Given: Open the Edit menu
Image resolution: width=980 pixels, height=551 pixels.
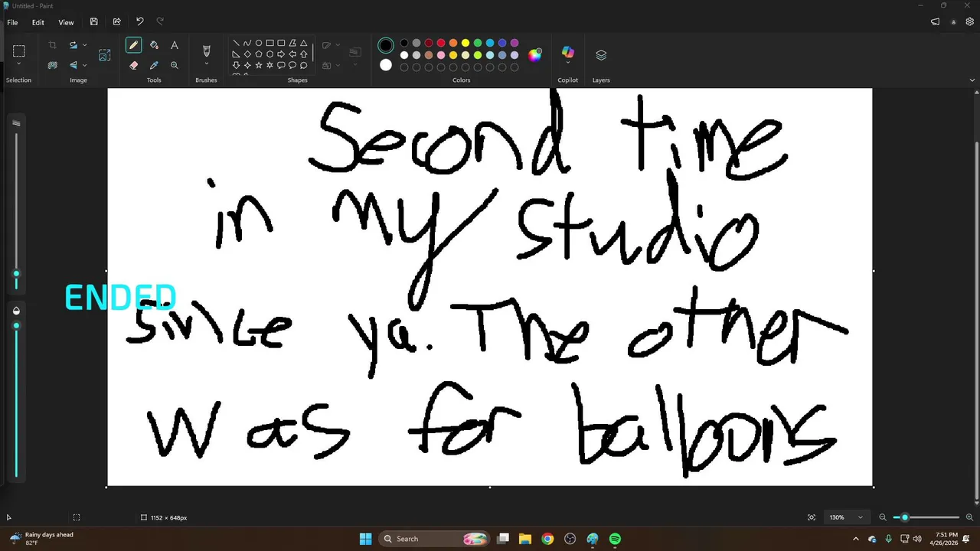Looking at the screenshot, I should (38, 22).
